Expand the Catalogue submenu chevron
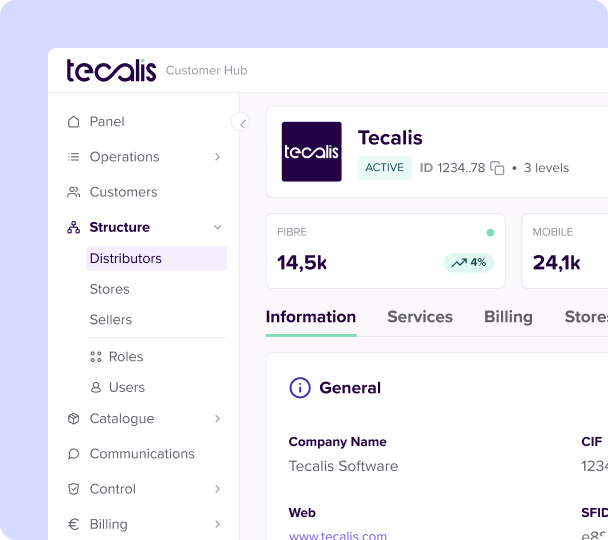608x540 pixels. (x=218, y=419)
